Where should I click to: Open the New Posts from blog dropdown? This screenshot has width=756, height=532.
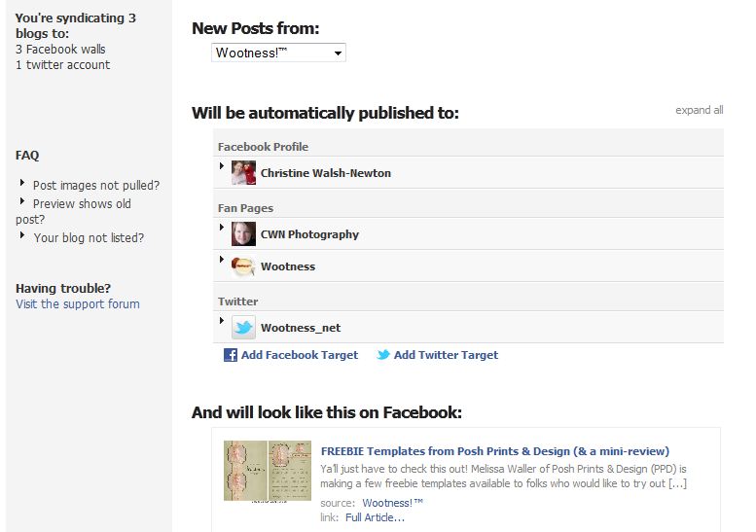(278, 53)
